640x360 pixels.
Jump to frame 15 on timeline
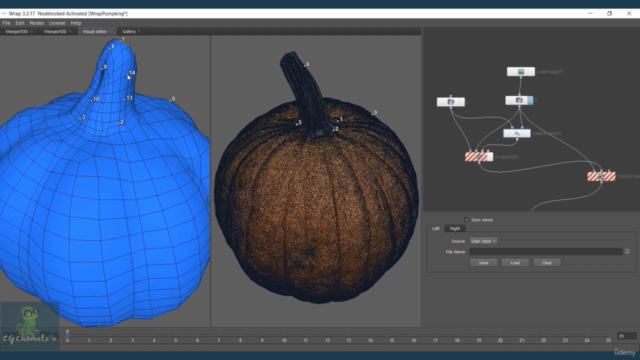tap(392, 340)
